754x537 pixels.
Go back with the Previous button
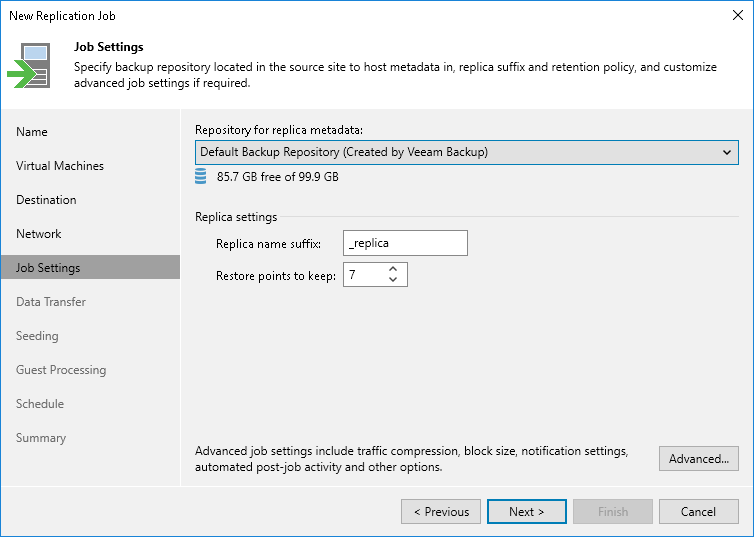pos(441,512)
